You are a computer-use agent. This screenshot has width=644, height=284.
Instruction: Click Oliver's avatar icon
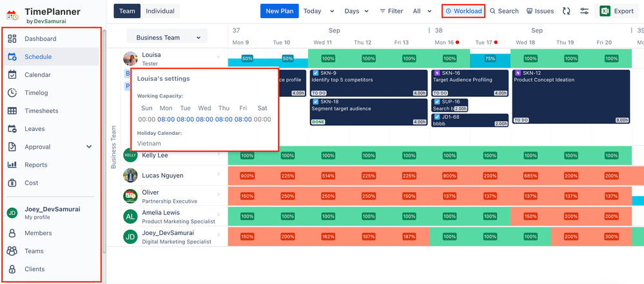point(130,196)
